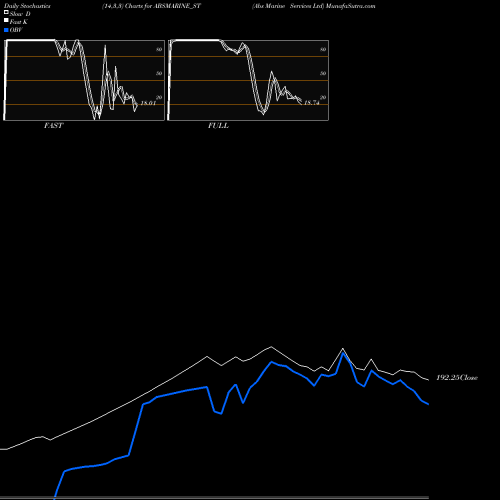Click the 18.74 value in FULL chart
This screenshot has height=500, width=500.
point(312,103)
